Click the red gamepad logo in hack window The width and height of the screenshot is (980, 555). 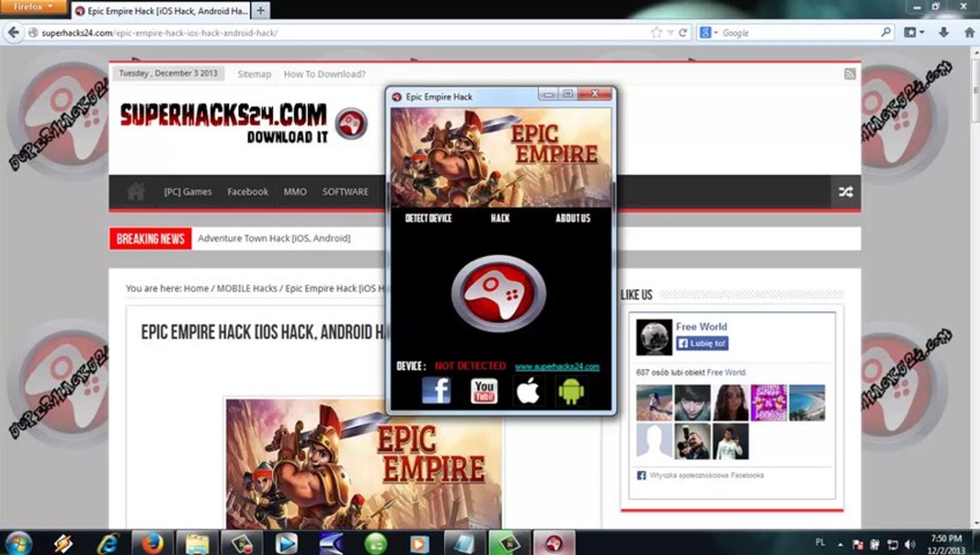click(498, 294)
